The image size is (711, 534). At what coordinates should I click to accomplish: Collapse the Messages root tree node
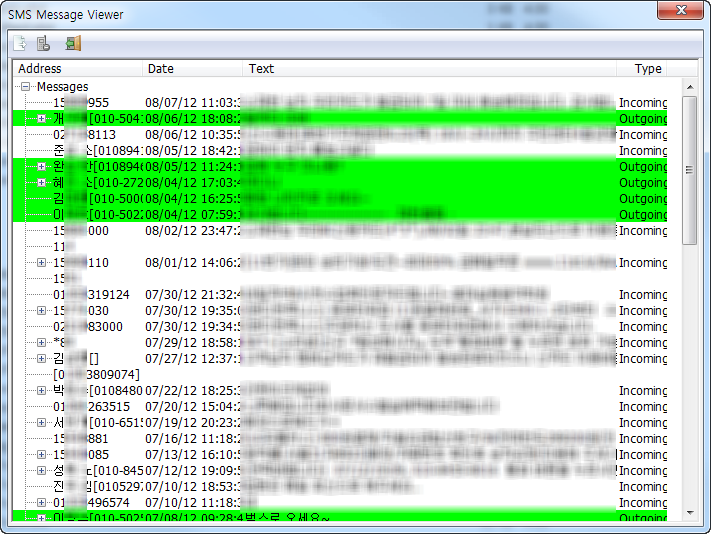26,86
